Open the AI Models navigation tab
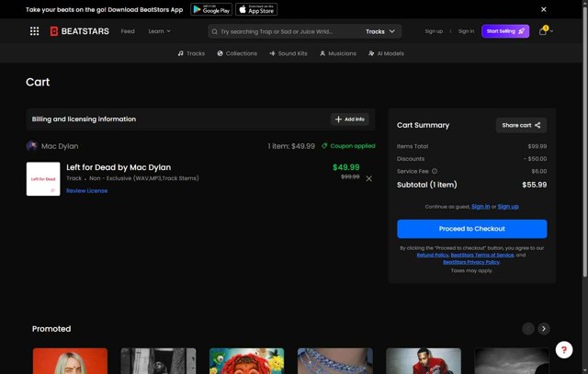 386,53
